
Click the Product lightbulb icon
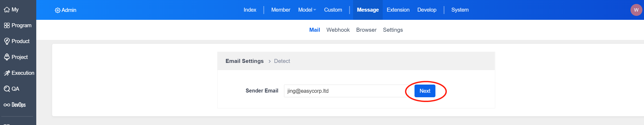tap(7, 41)
